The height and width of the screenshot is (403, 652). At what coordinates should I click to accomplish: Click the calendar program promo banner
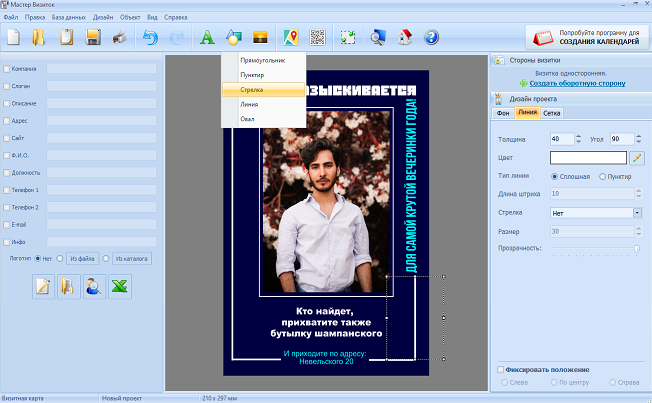[587, 37]
